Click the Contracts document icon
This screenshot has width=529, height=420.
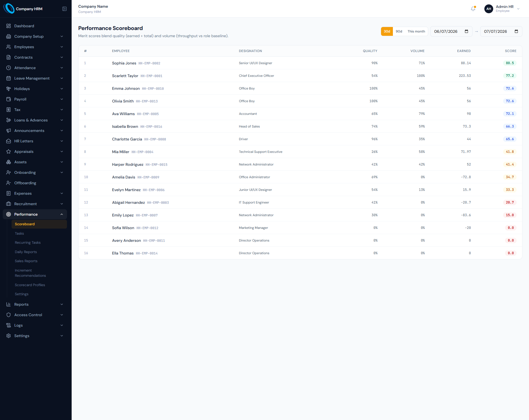9,57
